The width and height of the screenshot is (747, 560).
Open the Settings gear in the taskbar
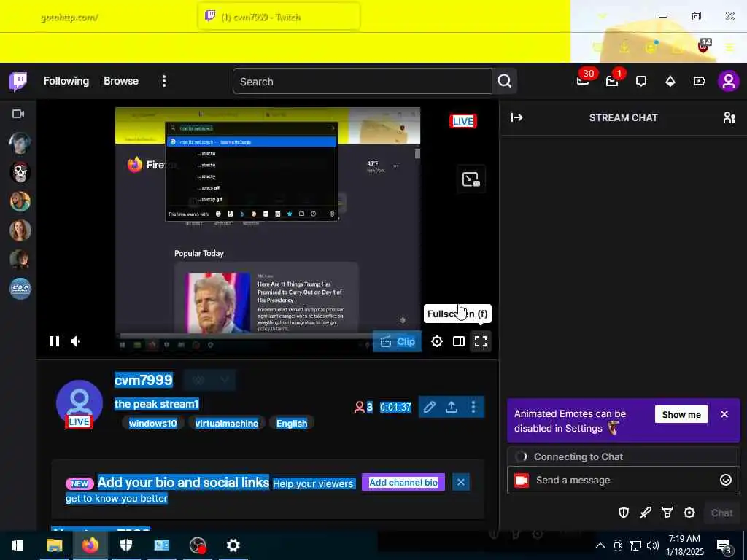tap(233, 545)
